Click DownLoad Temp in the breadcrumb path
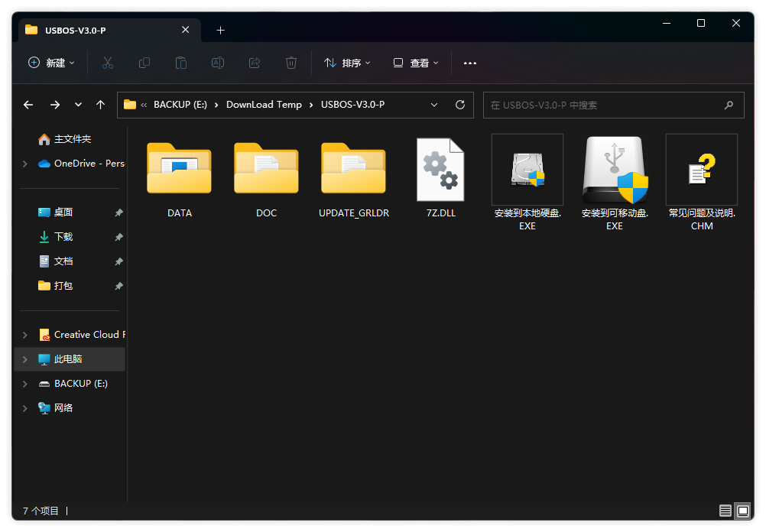The image size is (766, 532). (x=264, y=105)
